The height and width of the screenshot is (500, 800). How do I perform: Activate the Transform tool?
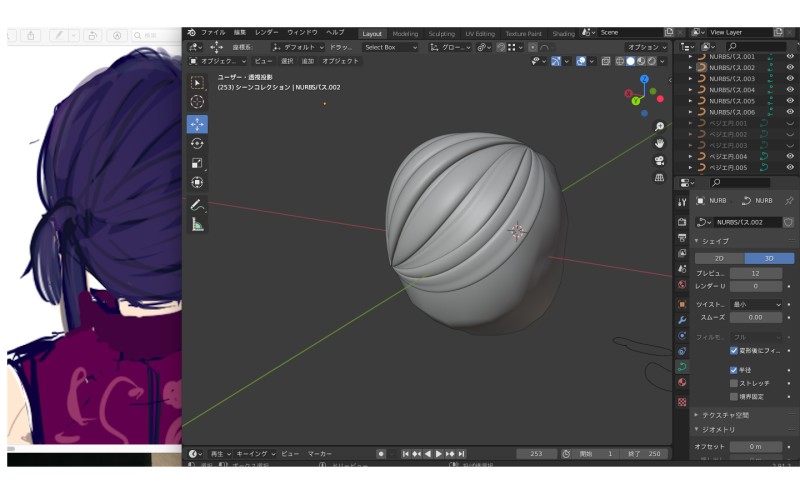click(197, 182)
